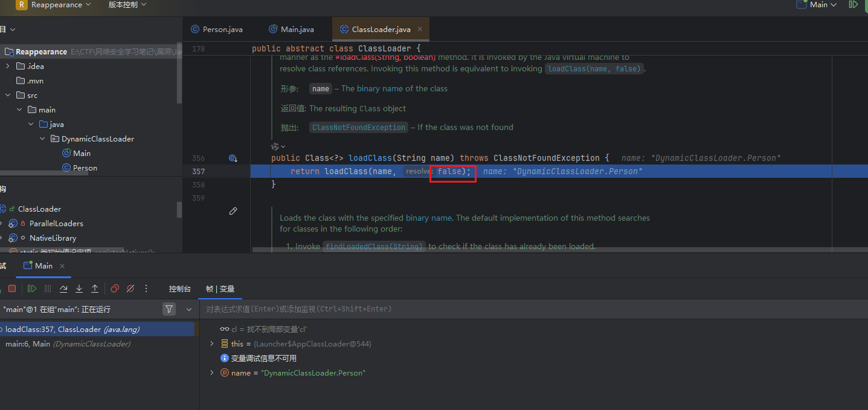Viewport: 868px width, 410px height.
Task: Click the Step Out up-arrow icon
Action: pyautogui.click(x=95, y=289)
